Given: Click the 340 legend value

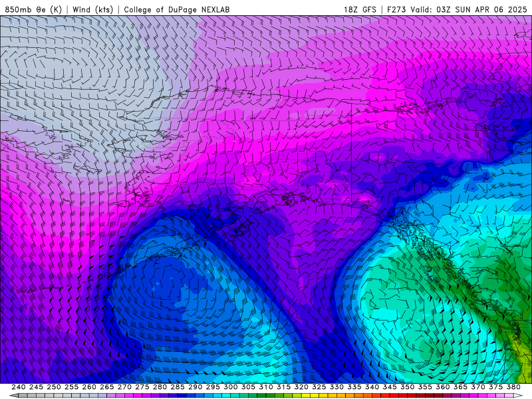Looking at the screenshot, I should [x=372, y=387].
